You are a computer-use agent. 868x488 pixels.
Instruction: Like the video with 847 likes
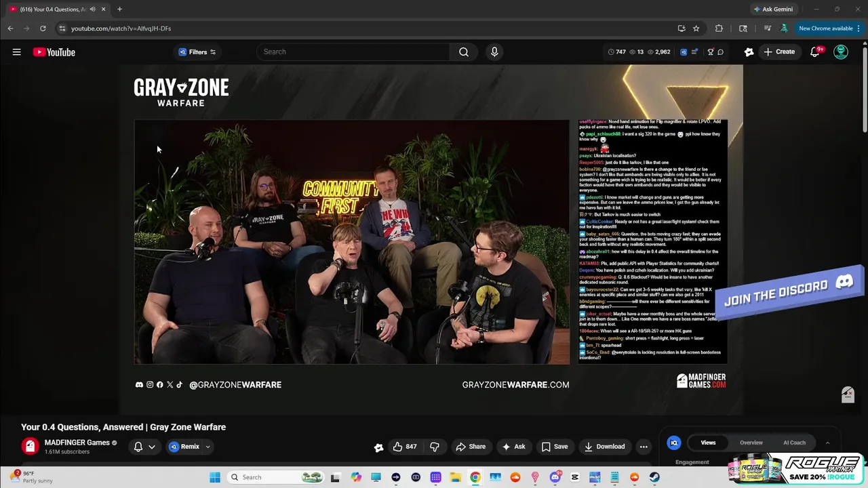tap(404, 447)
